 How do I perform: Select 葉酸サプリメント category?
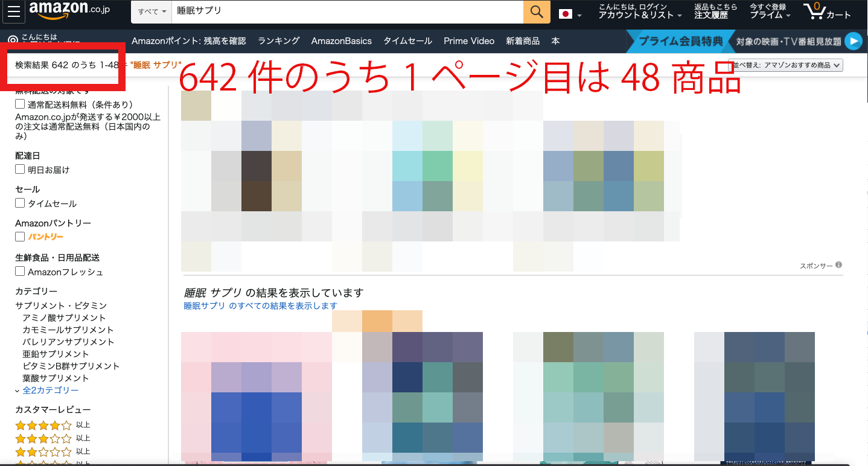pyautogui.click(x=56, y=378)
